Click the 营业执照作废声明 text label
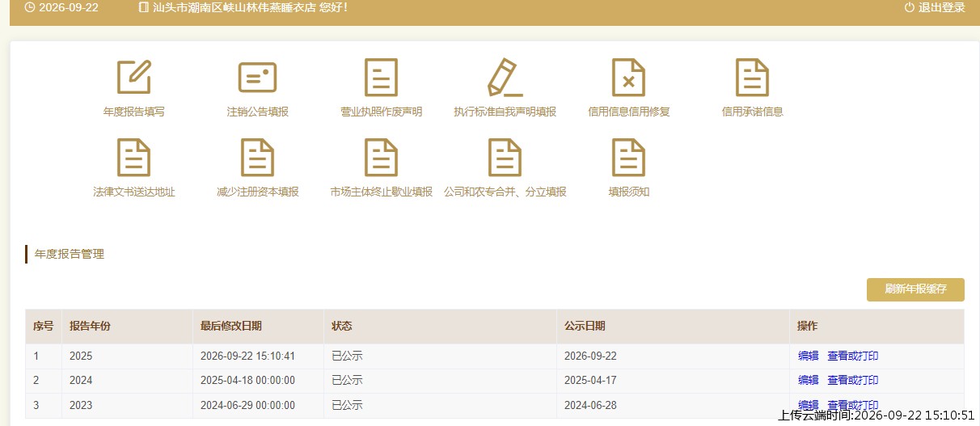The width and height of the screenshot is (980, 426). pyautogui.click(x=382, y=112)
